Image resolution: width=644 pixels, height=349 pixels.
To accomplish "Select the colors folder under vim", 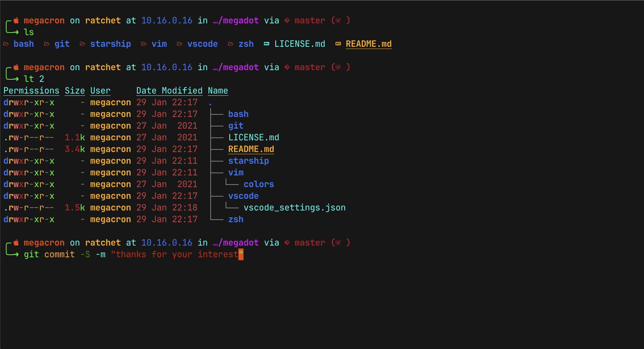I will coord(259,184).
